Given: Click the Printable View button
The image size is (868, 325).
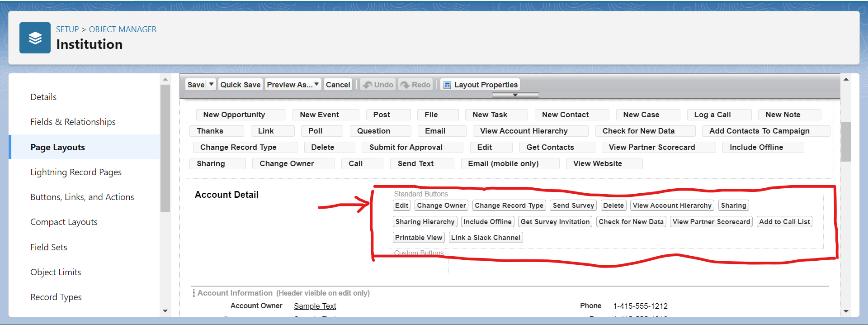Looking at the screenshot, I should click(419, 238).
